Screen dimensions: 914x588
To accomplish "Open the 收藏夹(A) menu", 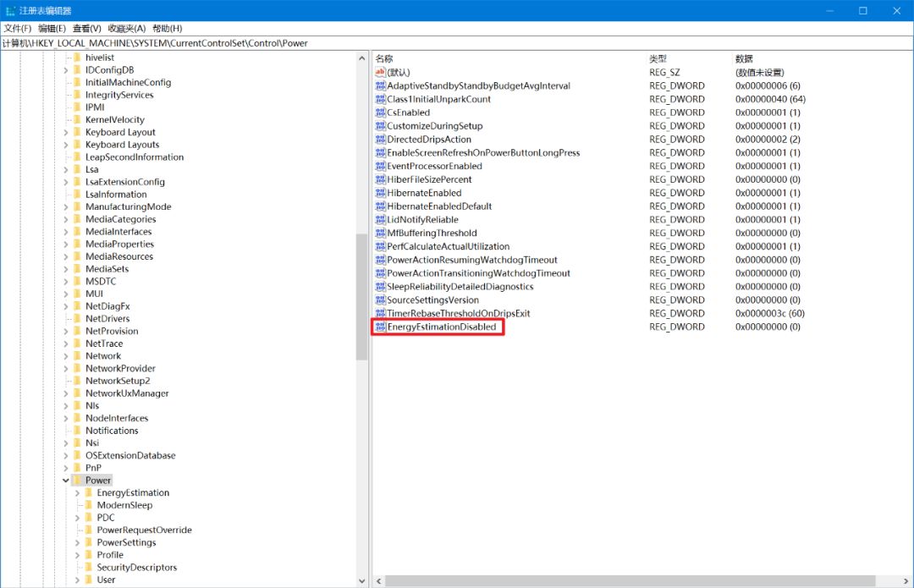I will click(x=127, y=28).
